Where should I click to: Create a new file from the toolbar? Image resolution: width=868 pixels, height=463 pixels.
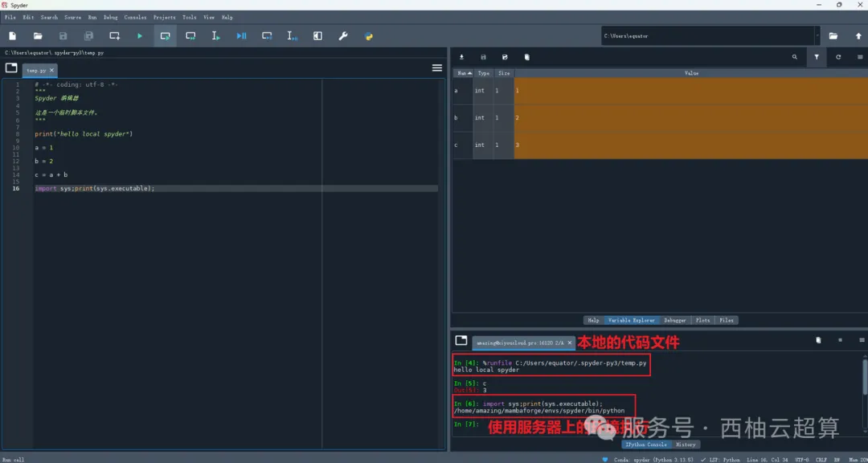point(12,36)
